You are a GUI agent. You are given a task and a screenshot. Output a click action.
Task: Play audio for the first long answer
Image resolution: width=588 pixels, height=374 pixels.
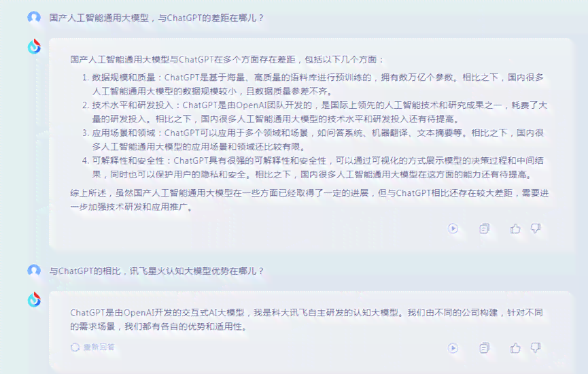point(453,228)
